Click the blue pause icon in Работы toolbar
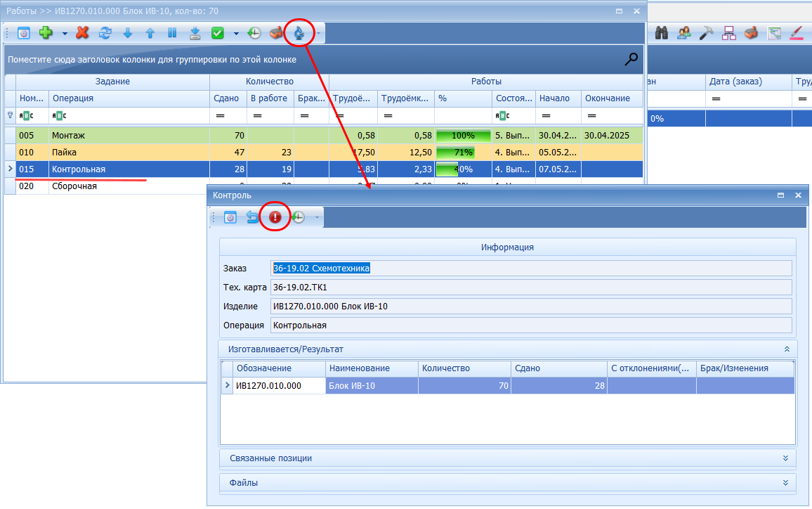 [x=173, y=33]
